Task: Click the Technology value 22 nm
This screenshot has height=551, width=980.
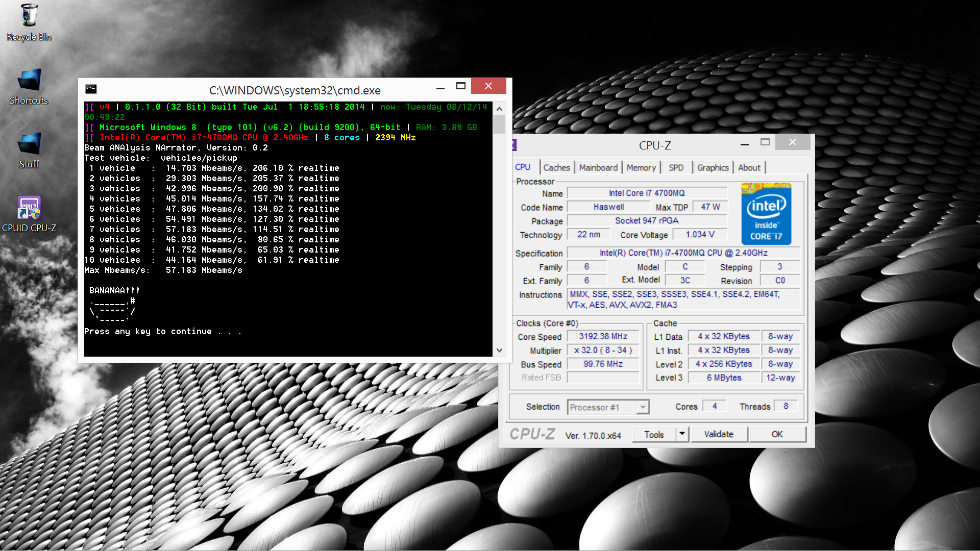Action: tap(589, 234)
